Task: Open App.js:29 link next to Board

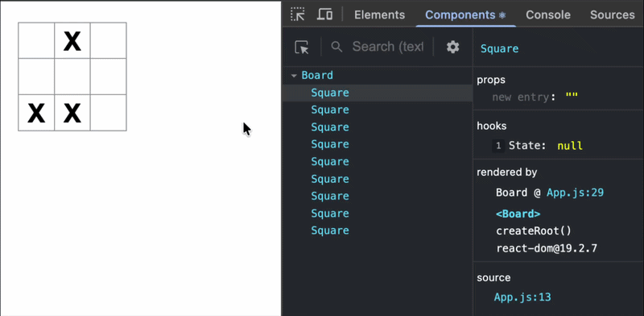Action: pos(575,193)
